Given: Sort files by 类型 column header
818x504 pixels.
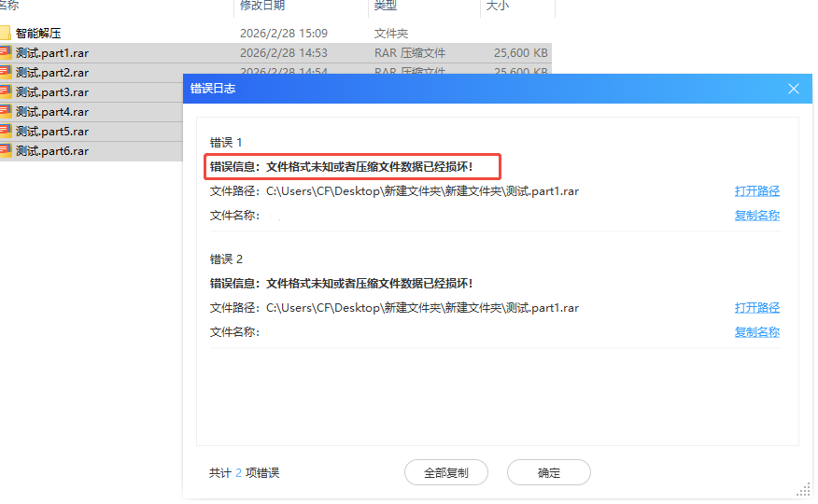Looking at the screenshot, I should 385,6.
